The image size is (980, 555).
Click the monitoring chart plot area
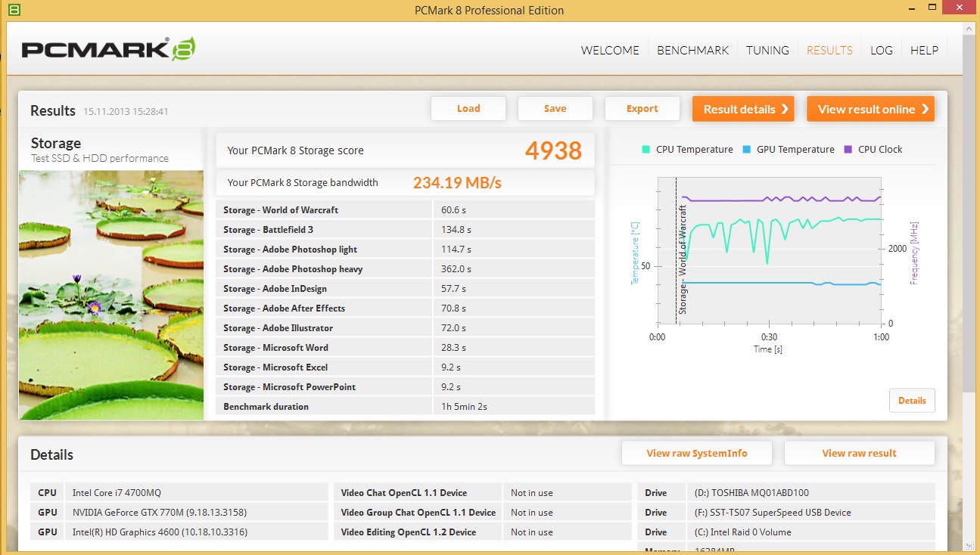pos(769,250)
